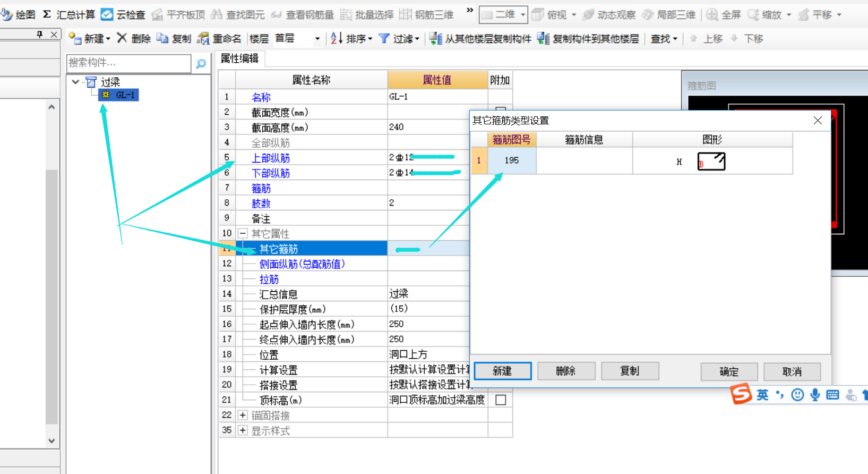
Task: Start 动态观察 dynamic orbit view
Action: click(609, 14)
